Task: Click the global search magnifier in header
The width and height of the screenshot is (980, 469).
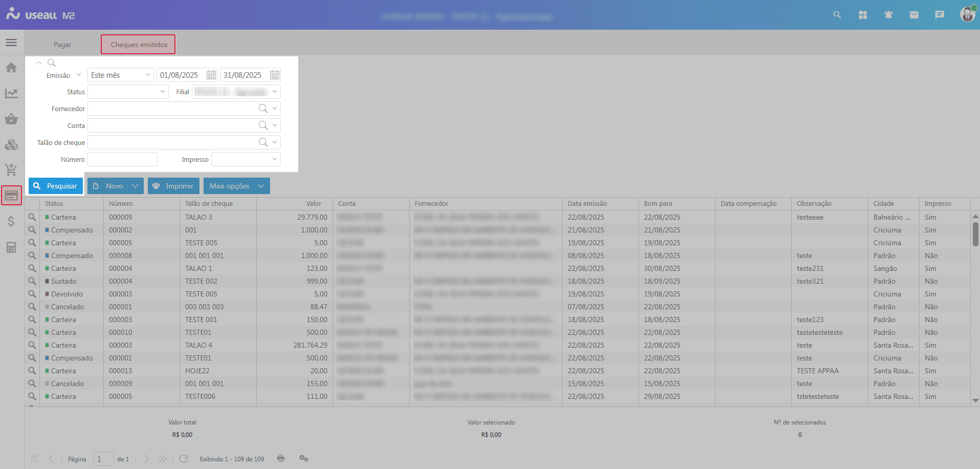Action: point(837,15)
